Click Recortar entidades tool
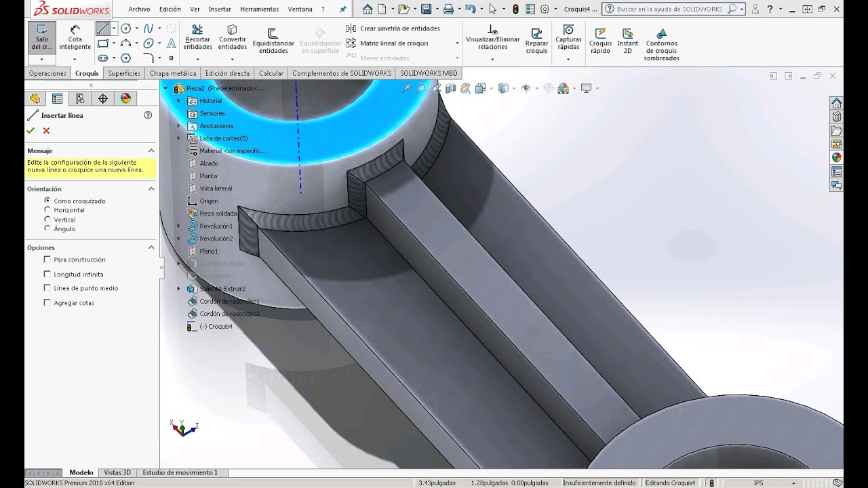Viewport: 868px width, 488px height. (197, 37)
